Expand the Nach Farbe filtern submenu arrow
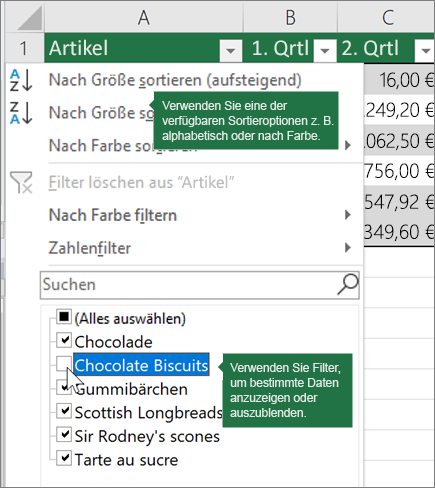This screenshot has width=435, height=488. tap(348, 215)
